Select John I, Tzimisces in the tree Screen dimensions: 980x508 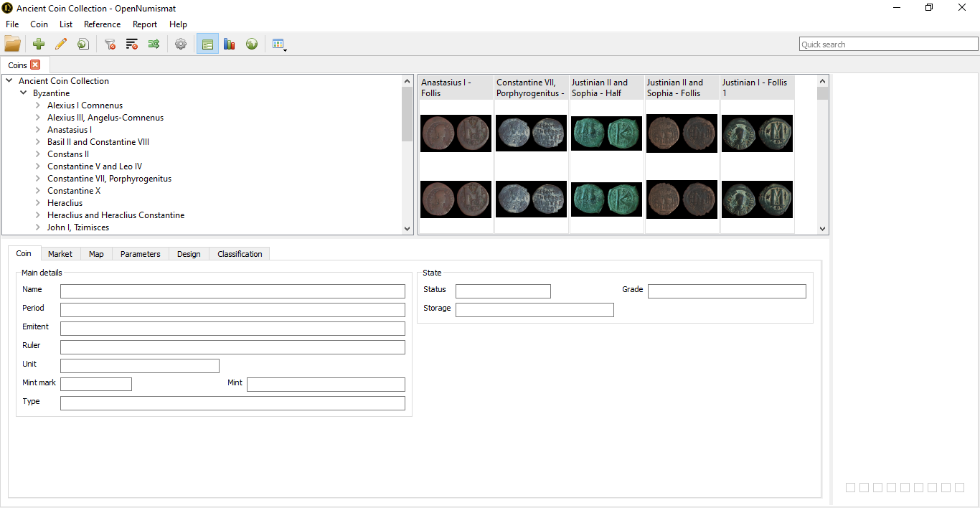(x=78, y=227)
